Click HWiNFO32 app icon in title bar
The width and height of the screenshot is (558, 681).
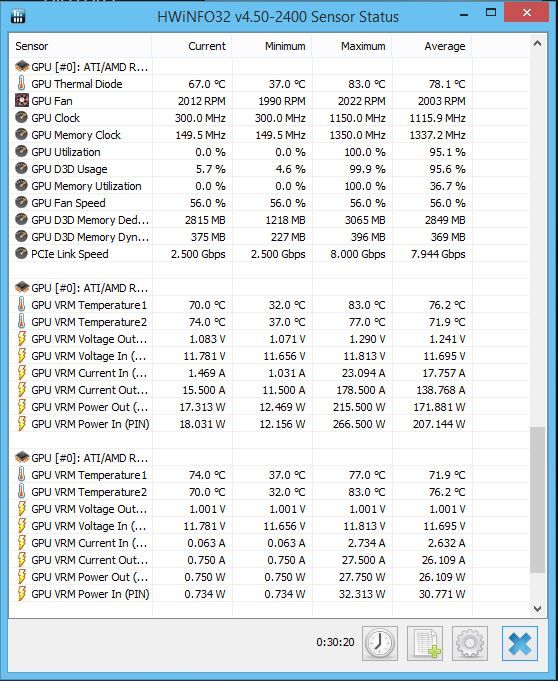coord(18,16)
